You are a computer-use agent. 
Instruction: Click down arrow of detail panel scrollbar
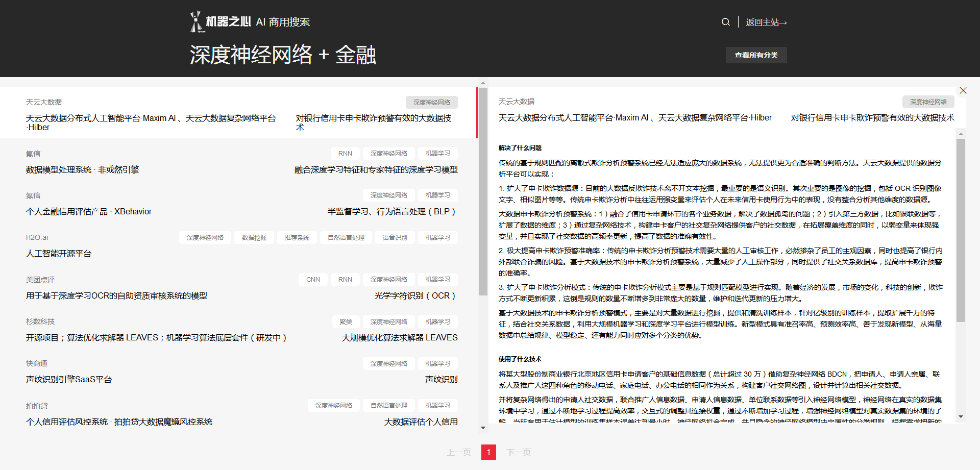pos(961,417)
